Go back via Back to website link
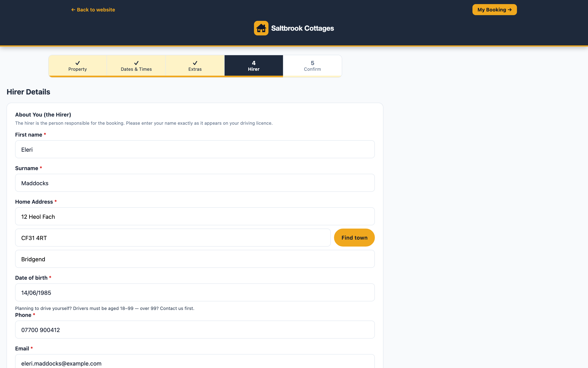Screen dimensions: 588x368 coord(93,10)
